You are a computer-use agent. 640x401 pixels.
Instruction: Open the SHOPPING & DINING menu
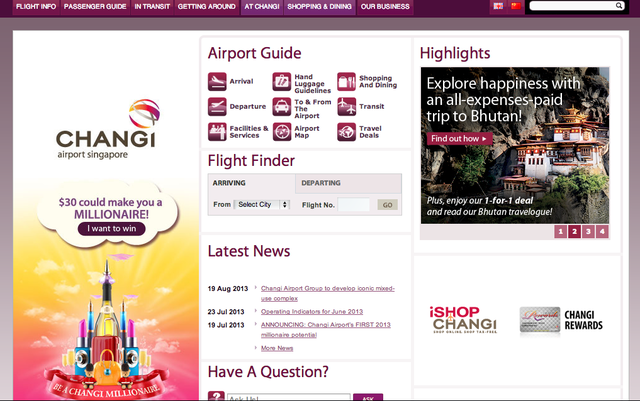(x=319, y=7)
